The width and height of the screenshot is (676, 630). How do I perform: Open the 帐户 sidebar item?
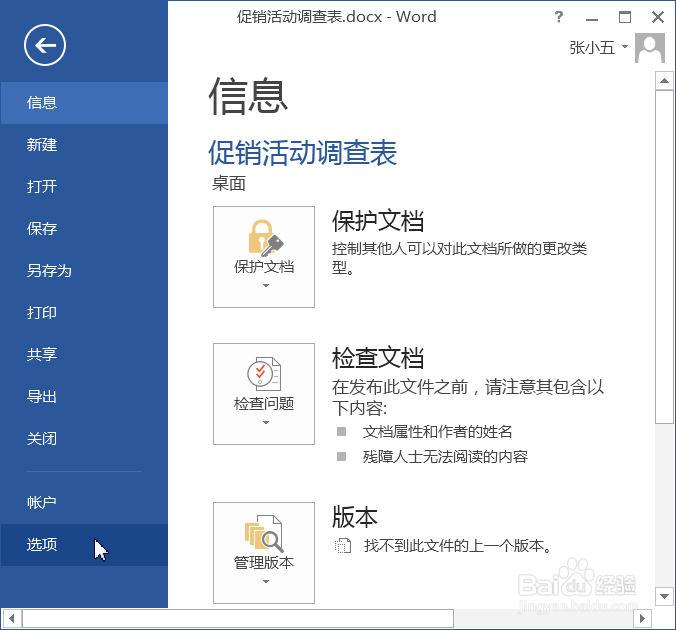[x=84, y=502]
